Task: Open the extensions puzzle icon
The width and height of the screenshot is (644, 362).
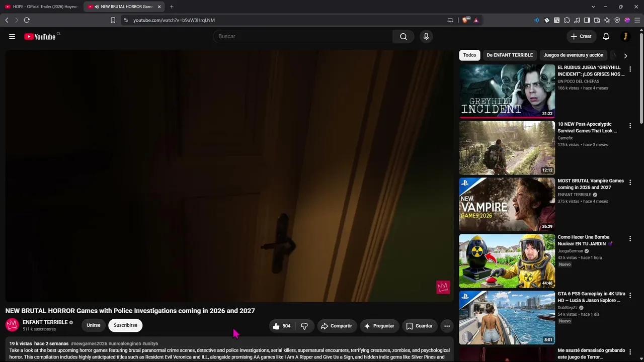Action: click(x=567, y=20)
